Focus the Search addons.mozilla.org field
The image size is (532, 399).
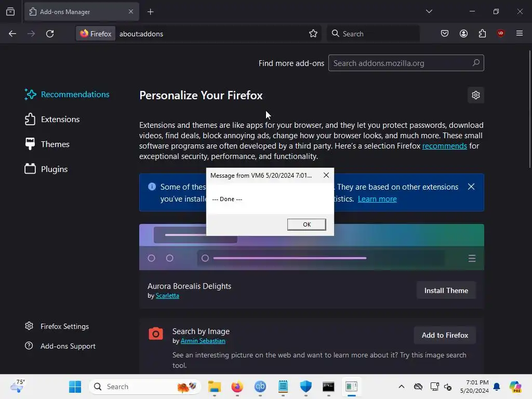[406, 63]
